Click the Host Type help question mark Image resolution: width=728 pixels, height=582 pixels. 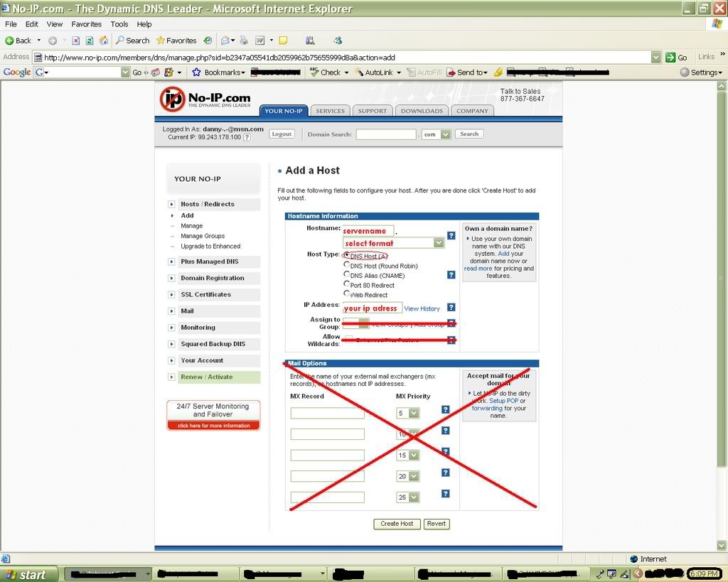point(451,275)
